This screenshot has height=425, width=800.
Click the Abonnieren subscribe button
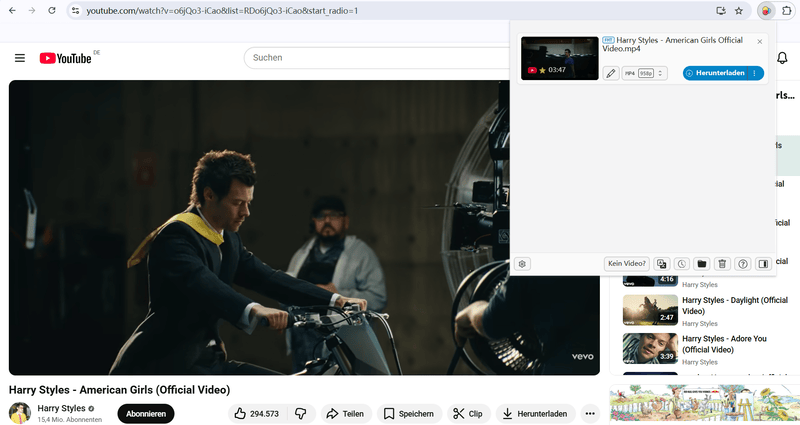point(146,414)
